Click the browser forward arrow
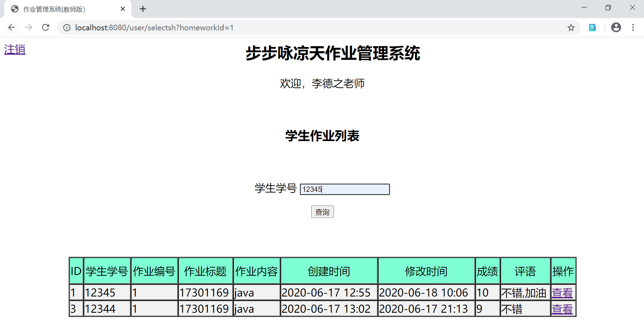Image resolution: width=644 pixels, height=324 pixels. 29,27
